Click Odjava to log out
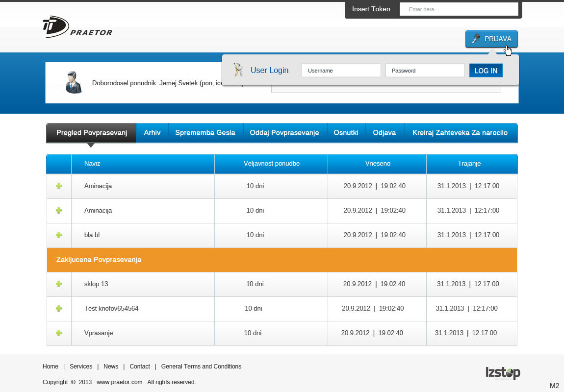The height and width of the screenshot is (392, 564). [x=385, y=133]
